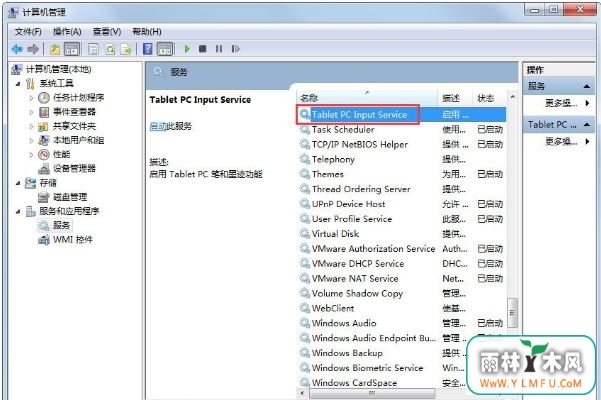Select the Tablet PC Input Service row

(x=402, y=115)
